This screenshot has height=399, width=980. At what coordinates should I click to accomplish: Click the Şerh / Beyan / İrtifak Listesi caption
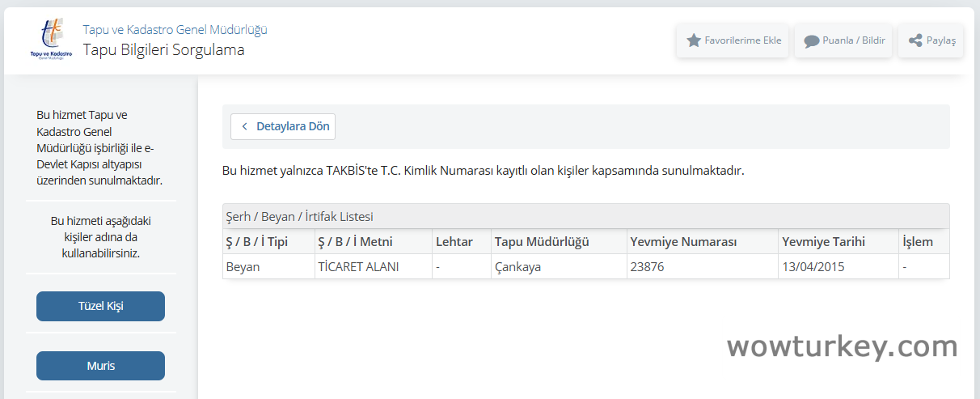[299, 217]
